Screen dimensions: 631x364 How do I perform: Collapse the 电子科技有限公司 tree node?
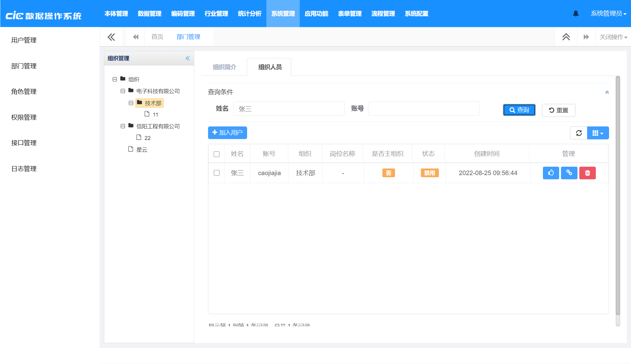(x=123, y=91)
